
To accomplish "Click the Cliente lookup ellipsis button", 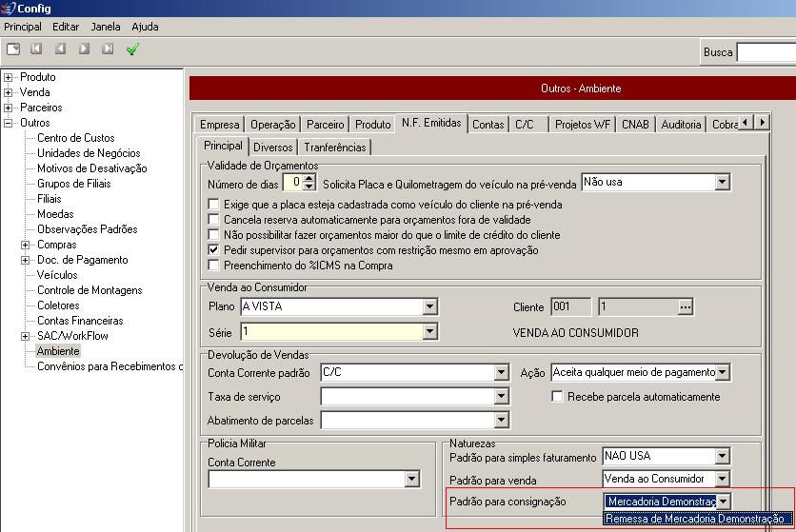I will pyautogui.click(x=684, y=306).
